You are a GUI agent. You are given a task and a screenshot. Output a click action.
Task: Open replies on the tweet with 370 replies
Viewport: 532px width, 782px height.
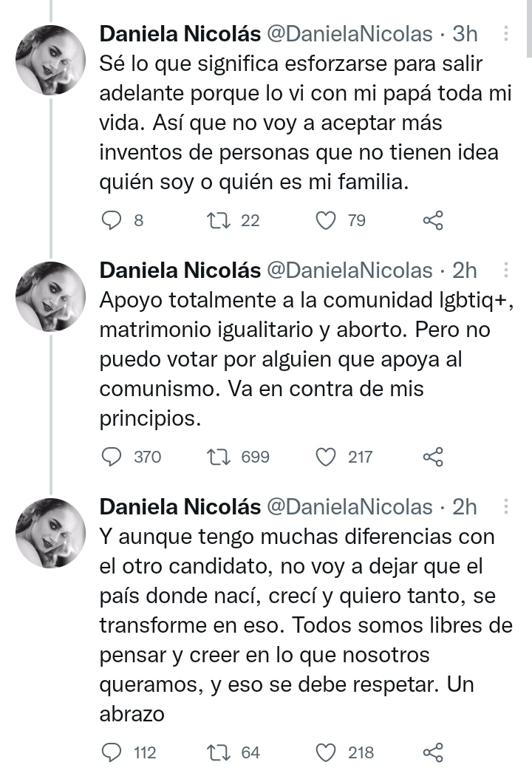pyautogui.click(x=111, y=457)
